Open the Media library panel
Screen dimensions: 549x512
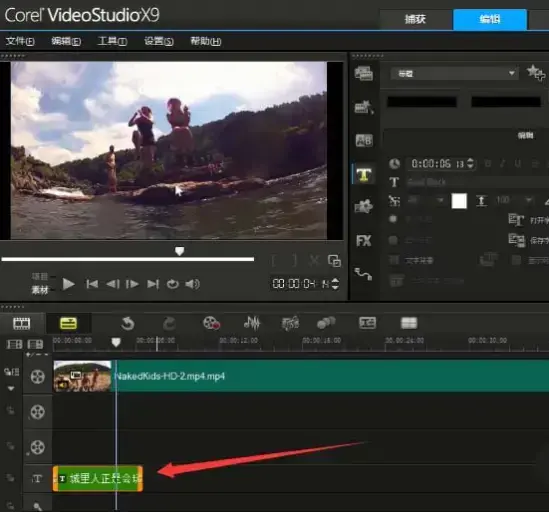click(x=364, y=74)
